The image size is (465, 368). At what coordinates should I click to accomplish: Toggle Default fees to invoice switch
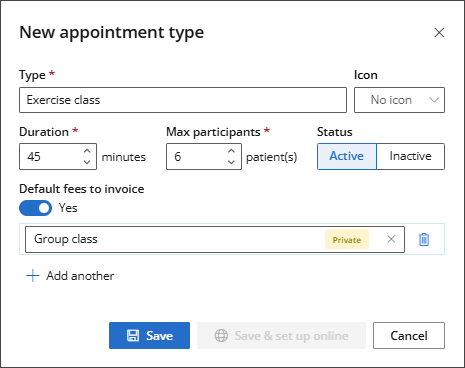[x=35, y=208]
